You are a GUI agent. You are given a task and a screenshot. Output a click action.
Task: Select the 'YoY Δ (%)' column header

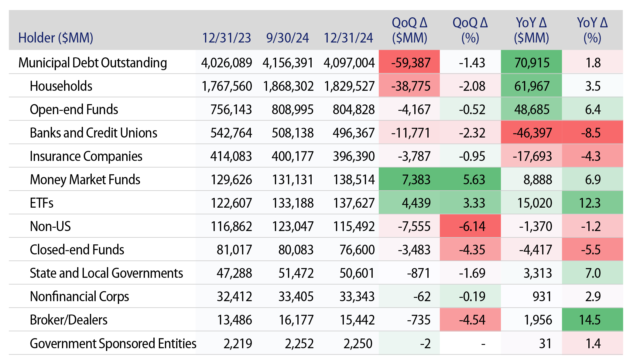tap(592, 30)
